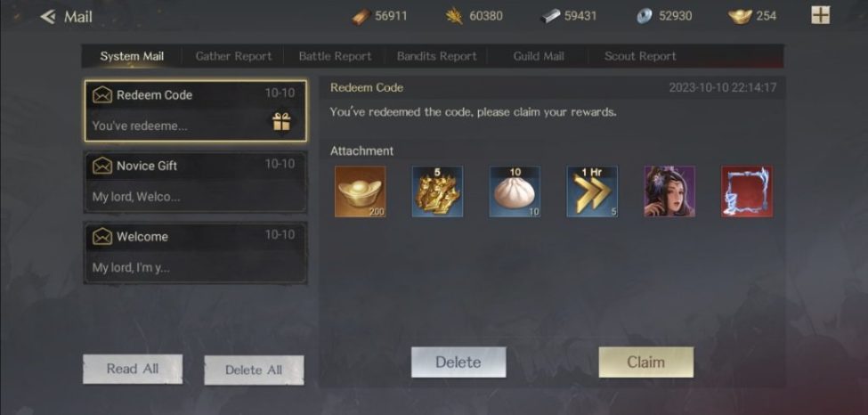The height and width of the screenshot is (415, 868).
Task: Open the Guild Mail tab
Action: [x=538, y=56]
